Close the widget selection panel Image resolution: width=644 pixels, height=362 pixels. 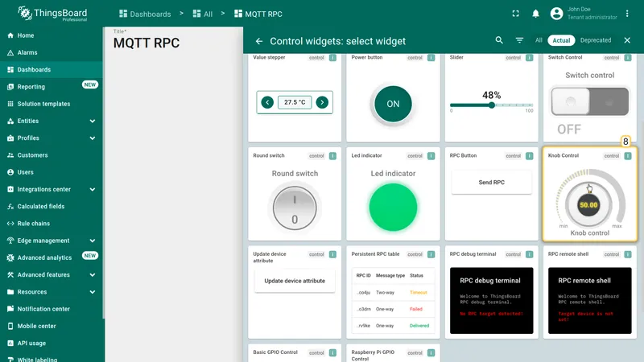click(x=627, y=40)
